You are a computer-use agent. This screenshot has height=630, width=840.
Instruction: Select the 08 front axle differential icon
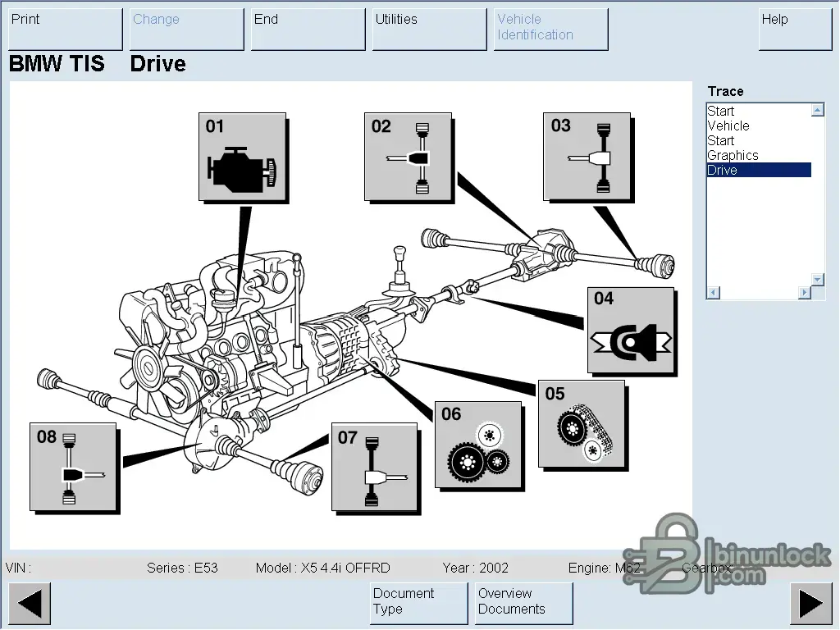(73, 467)
